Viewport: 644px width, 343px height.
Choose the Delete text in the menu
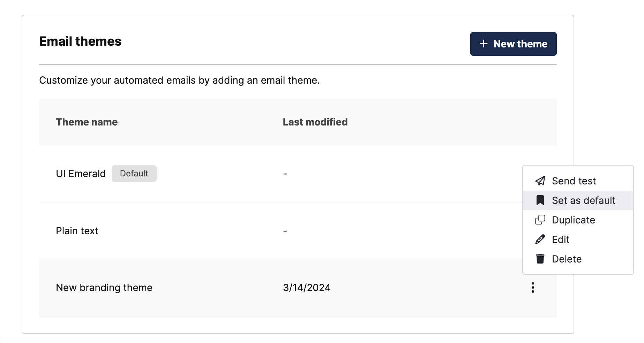tap(567, 259)
